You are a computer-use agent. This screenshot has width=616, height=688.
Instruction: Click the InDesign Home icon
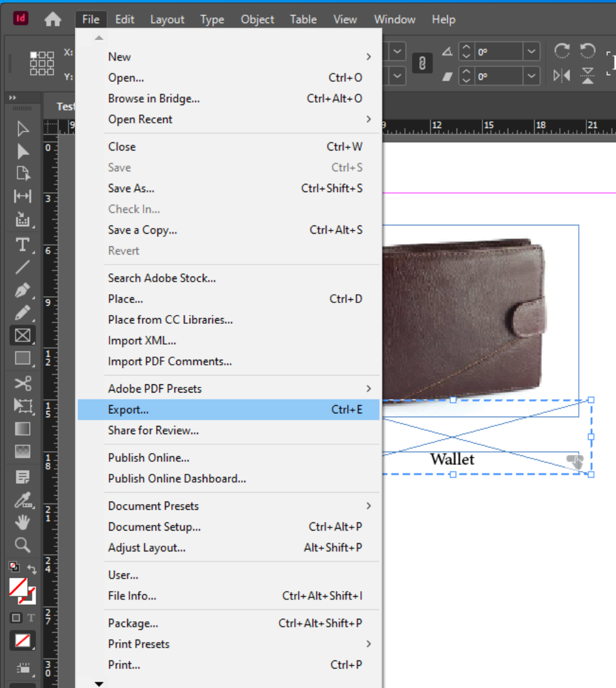53,20
